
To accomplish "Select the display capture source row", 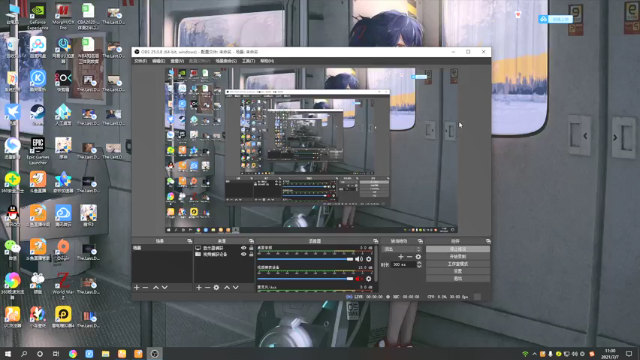I will click(x=224, y=248).
